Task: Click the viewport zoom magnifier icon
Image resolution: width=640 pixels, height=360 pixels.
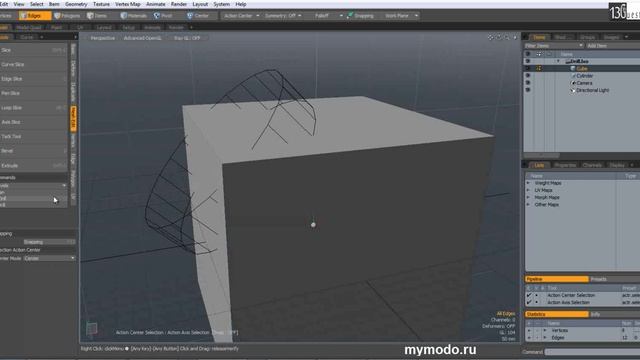Action: pyautogui.click(x=507, y=38)
